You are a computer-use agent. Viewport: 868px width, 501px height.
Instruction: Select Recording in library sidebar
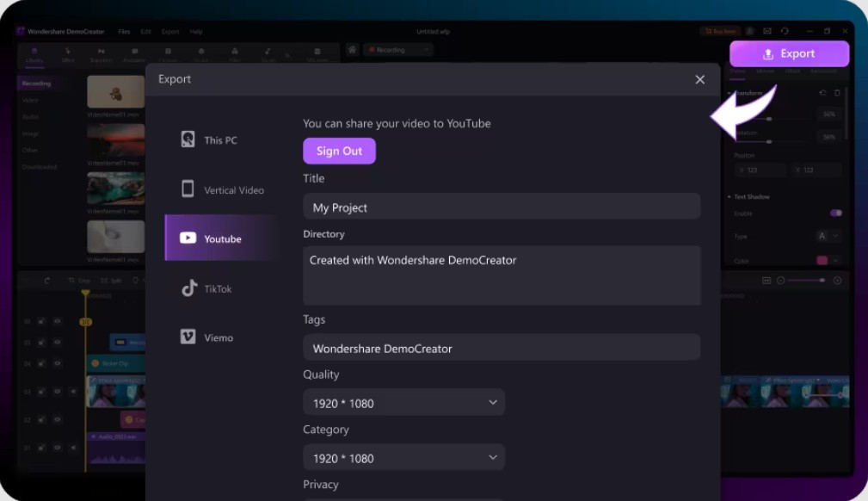36,83
